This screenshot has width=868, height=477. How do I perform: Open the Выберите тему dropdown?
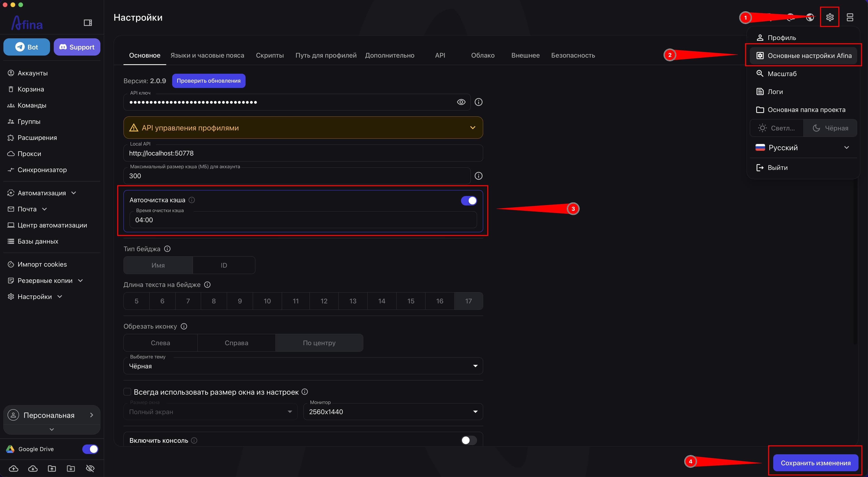(x=303, y=366)
